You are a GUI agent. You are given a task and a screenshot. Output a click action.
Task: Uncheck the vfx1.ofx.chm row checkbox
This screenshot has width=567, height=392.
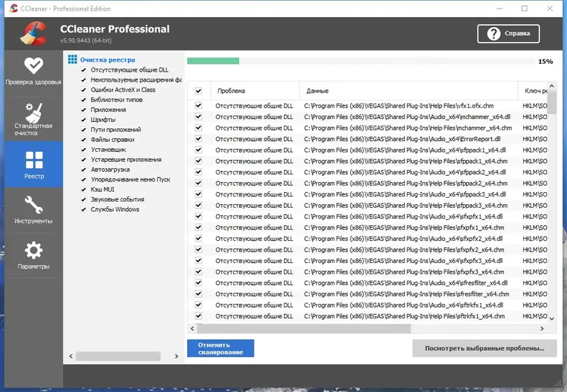tap(198, 106)
